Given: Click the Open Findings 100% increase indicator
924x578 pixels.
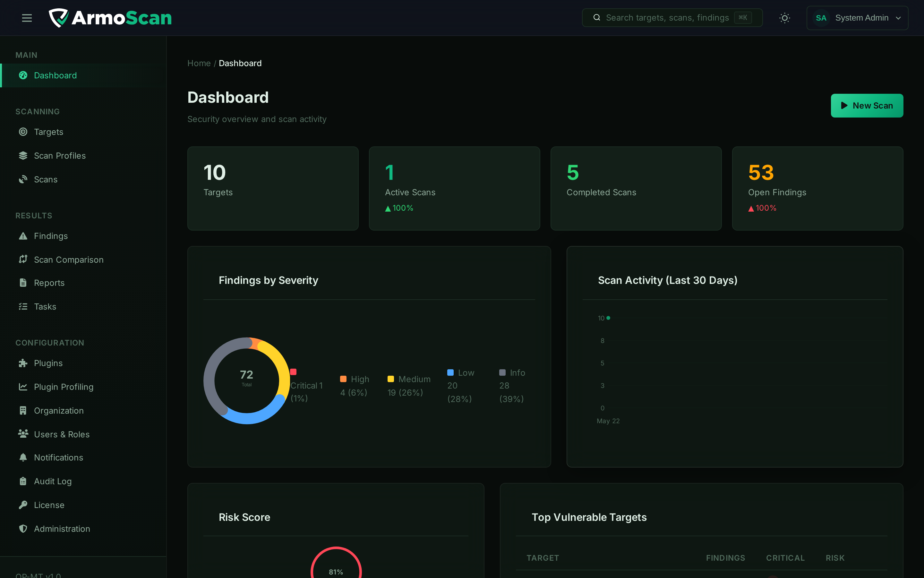Looking at the screenshot, I should (x=762, y=208).
